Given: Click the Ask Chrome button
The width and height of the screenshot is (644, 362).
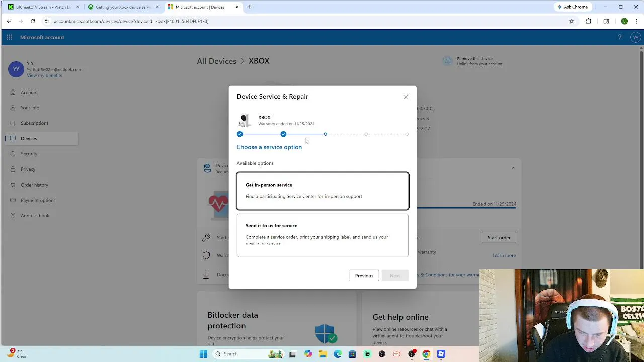Looking at the screenshot, I should pos(573,7).
